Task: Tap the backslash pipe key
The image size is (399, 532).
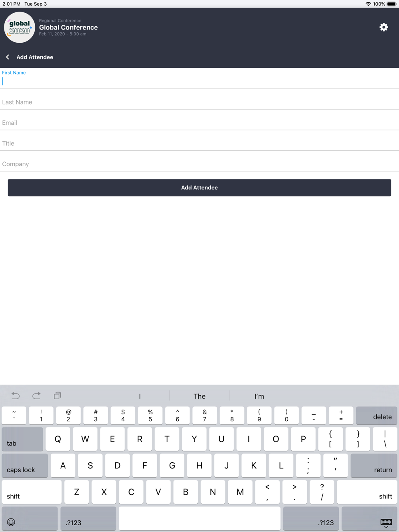Action: pyautogui.click(x=385, y=439)
